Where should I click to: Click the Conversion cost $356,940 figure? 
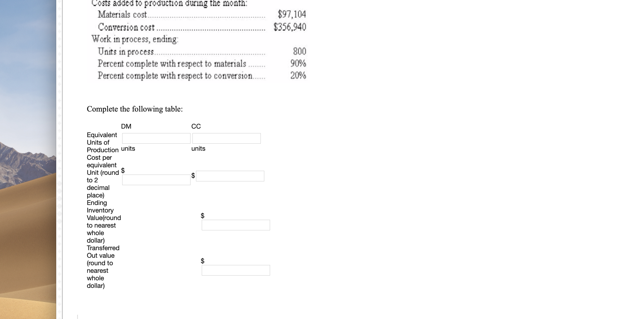click(x=290, y=27)
